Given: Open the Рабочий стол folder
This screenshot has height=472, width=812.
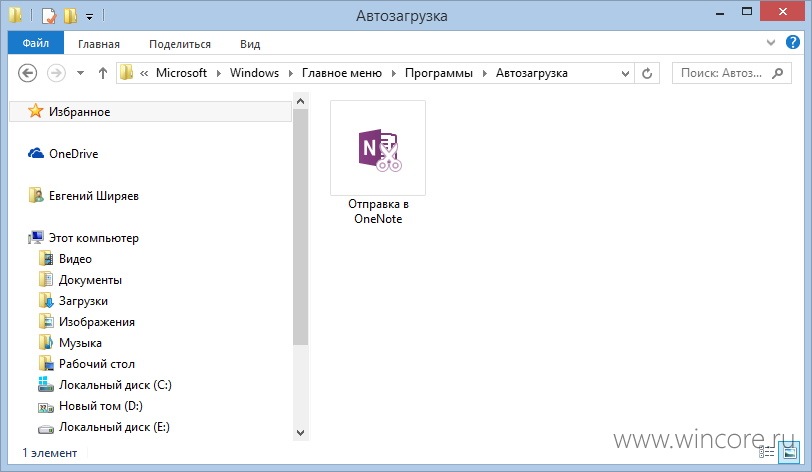Looking at the screenshot, I should click(x=97, y=364).
